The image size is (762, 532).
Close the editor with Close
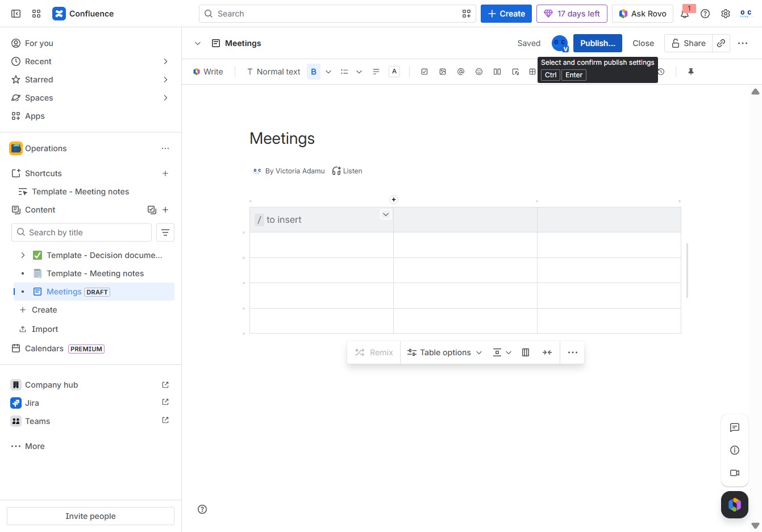pyautogui.click(x=643, y=43)
